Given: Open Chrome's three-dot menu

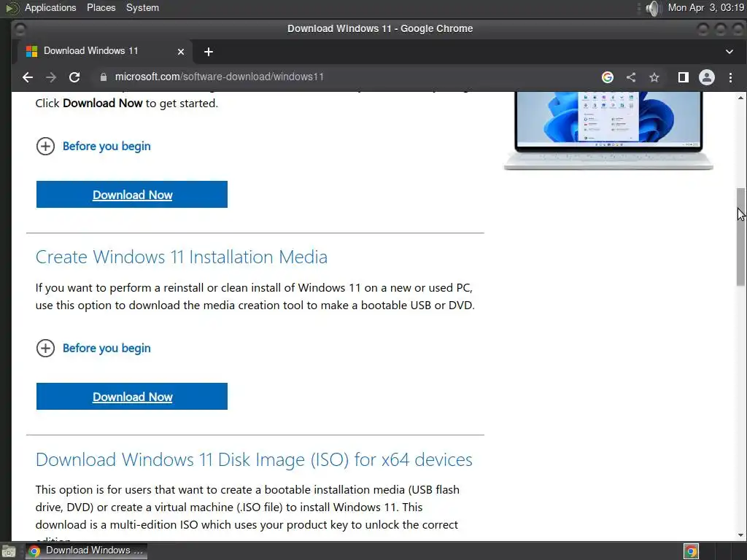Looking at the screenshot, I should point(730,77).
